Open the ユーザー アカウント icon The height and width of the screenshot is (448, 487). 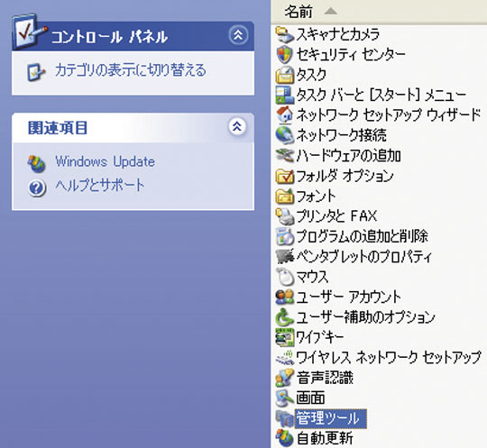tap(284, 297)
